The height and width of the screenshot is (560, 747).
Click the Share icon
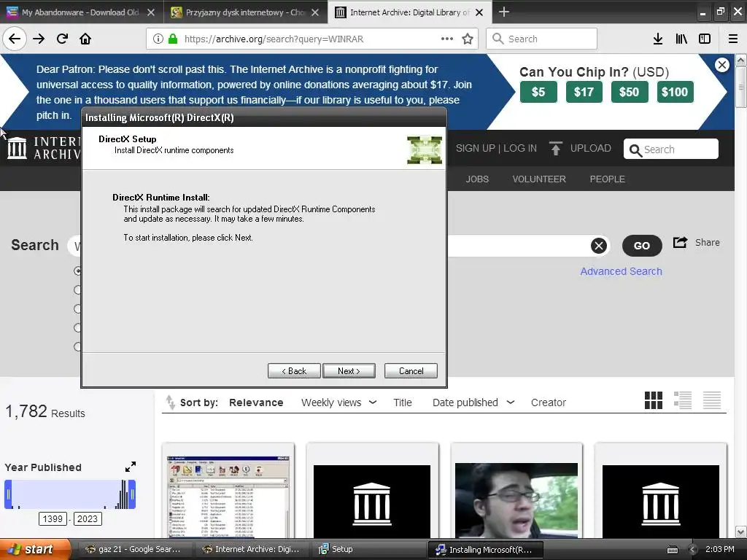[x=681, y=242]
